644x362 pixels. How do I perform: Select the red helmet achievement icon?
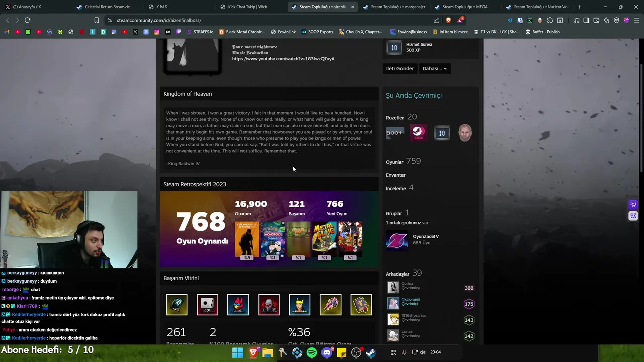tap(269, 305)
